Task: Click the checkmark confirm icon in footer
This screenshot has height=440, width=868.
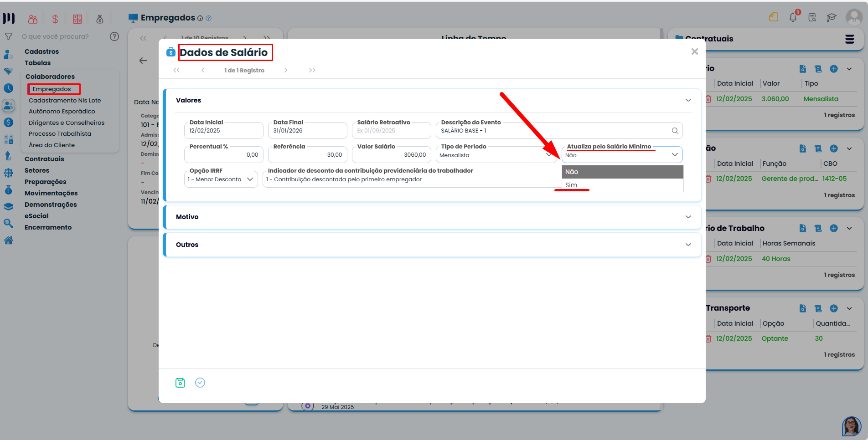Action: click(200, 383)
